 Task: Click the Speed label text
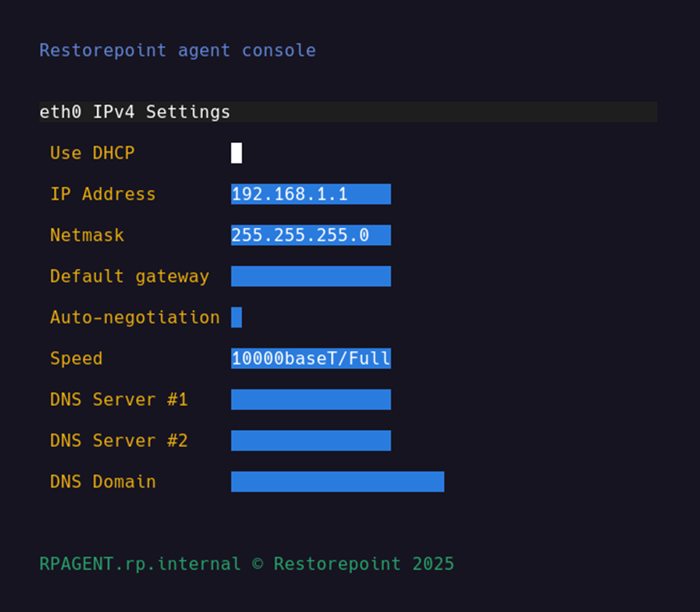76,358
